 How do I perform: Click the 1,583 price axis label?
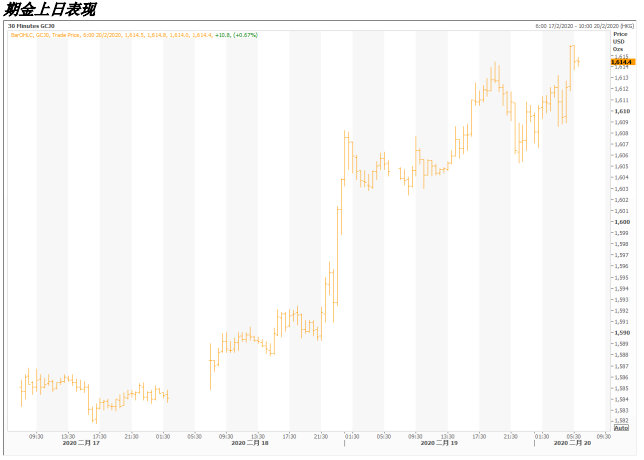tap(621, 410)
